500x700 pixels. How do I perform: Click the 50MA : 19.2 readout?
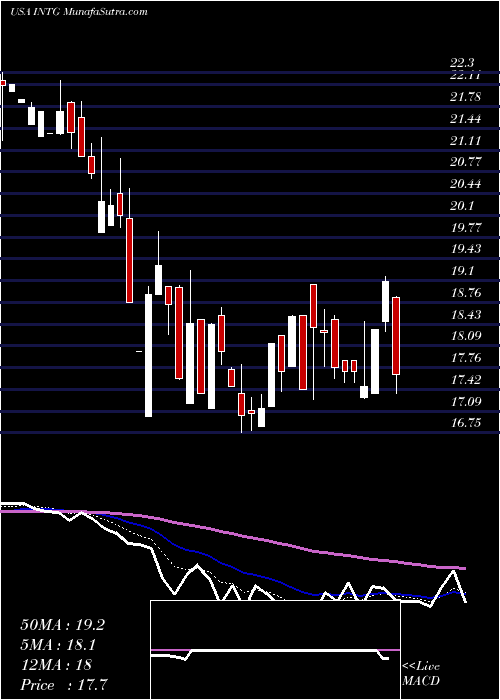(62, 625)
